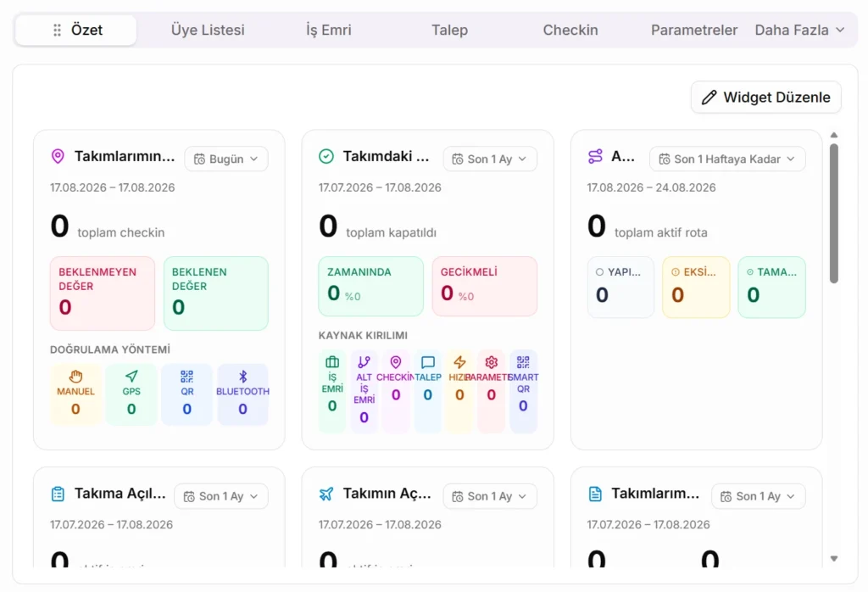Viewport: 868px width, 592px height.
Task: Open Son 1 Ay dropdown in Takımdaki widget
Action: pyautogui.click(x=489, y=159)
